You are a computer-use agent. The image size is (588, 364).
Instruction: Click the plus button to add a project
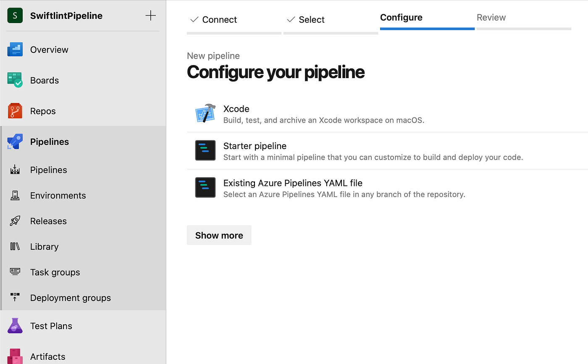150,15
